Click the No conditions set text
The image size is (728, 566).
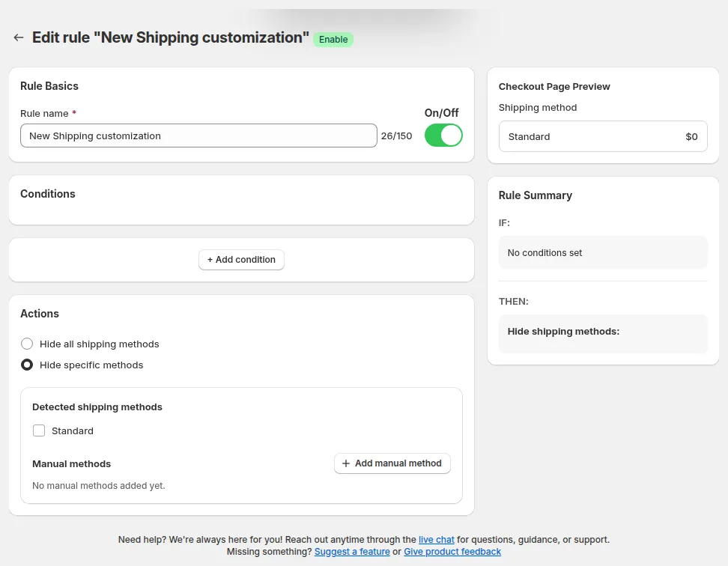[545, 253]
